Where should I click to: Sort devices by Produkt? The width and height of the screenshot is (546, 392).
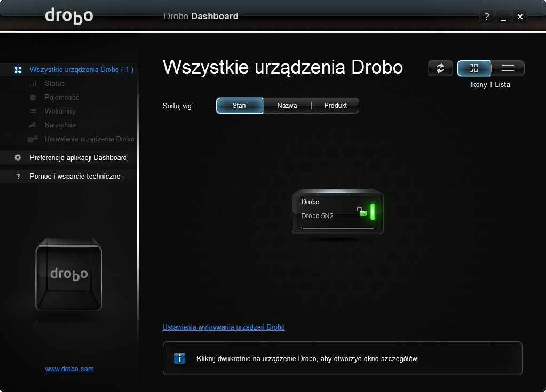335,106
